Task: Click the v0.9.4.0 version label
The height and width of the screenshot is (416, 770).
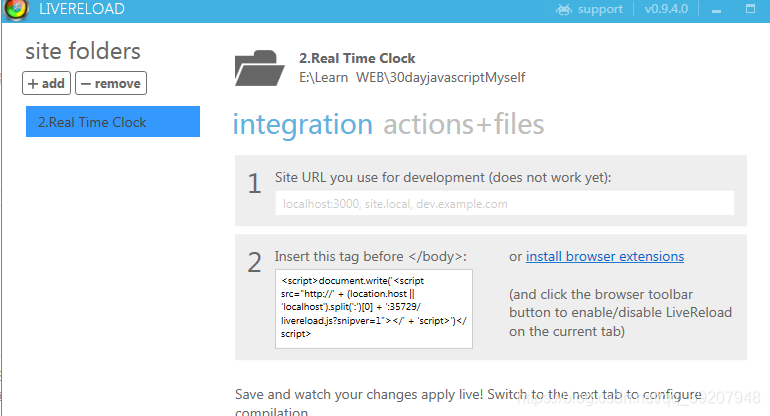Action: [x=666, y=9]
